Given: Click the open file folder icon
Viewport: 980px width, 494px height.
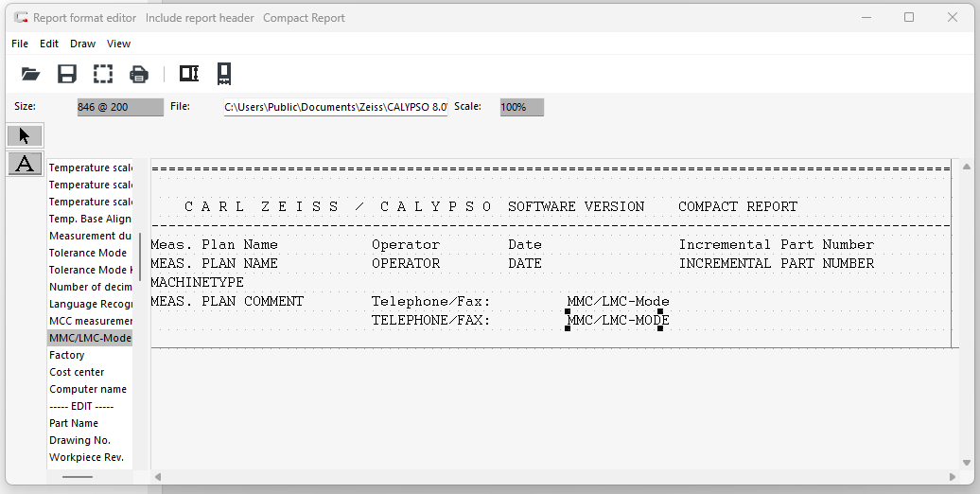Looking at the screenshot, I should click(30, 74).
